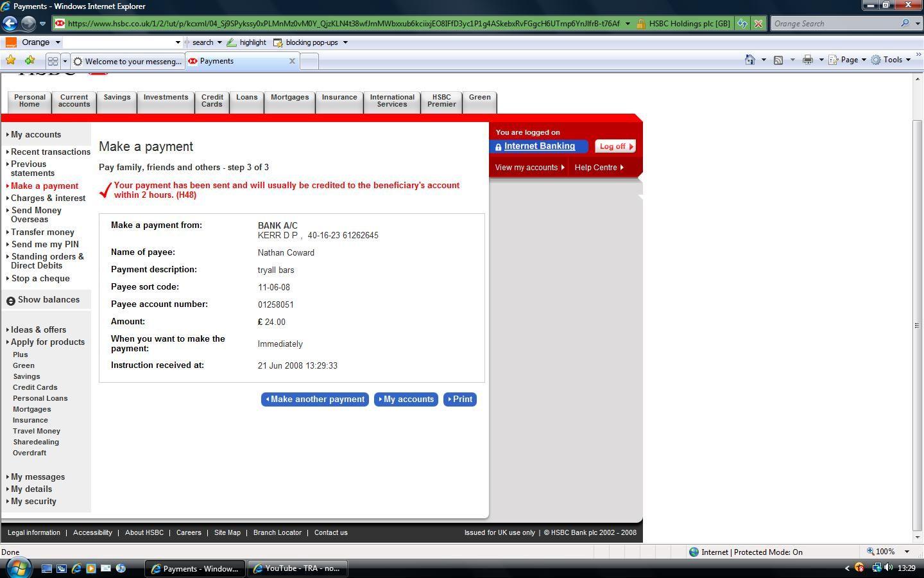Open the Travel Money product link

[37, 432]
